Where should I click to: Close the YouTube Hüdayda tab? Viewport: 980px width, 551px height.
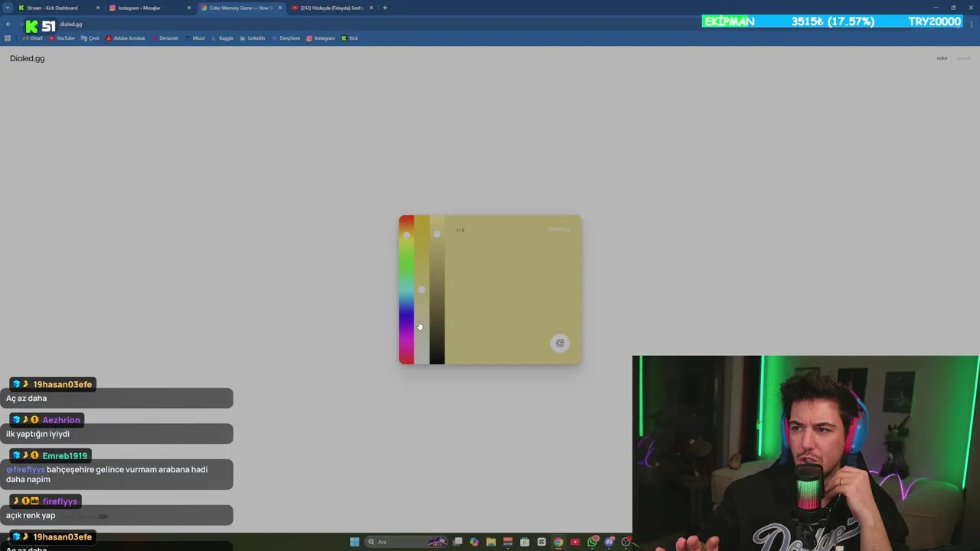[371, 8]
